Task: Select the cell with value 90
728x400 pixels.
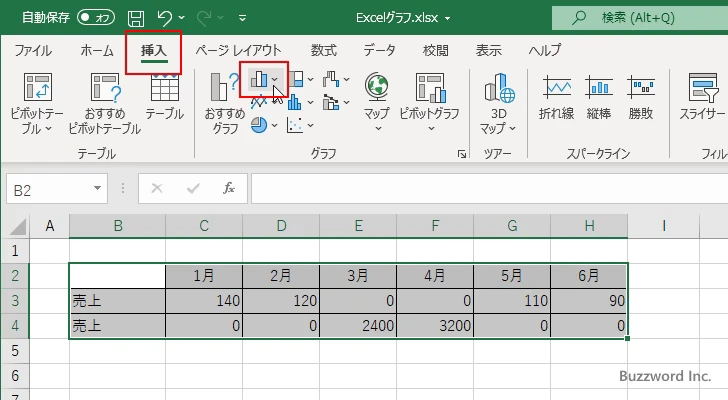Action: click(x=589, y=301)
